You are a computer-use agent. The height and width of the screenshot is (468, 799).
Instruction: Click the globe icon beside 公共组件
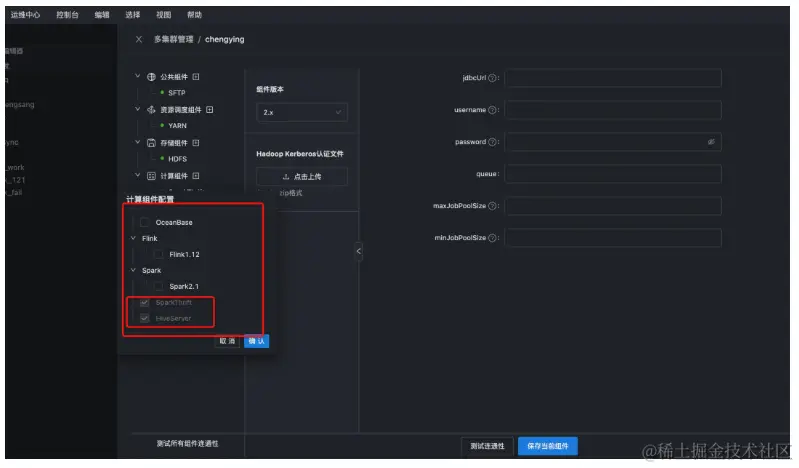pyautogui.click(x=151, y=77)
